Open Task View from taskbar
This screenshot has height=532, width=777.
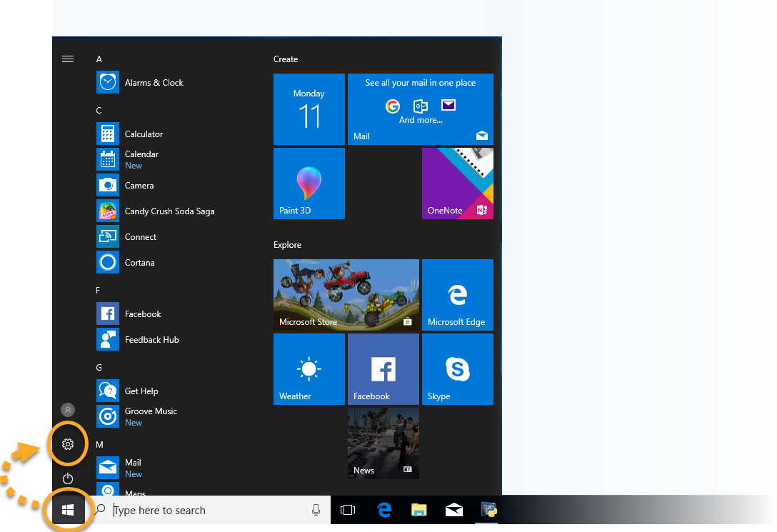[348, 510]
